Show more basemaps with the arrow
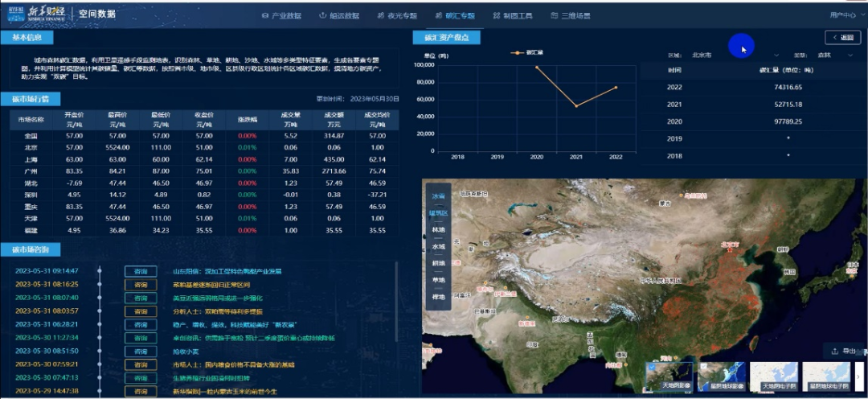 coord(858,376)
